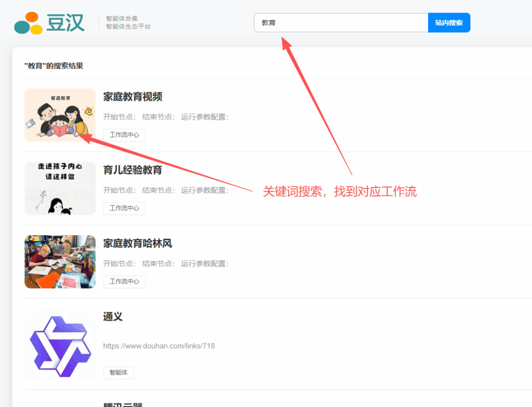The image size is (532, 407).
Task: Click 工作流中心 tag under 家庭教育哈林风
Action: tap(124, 281)
